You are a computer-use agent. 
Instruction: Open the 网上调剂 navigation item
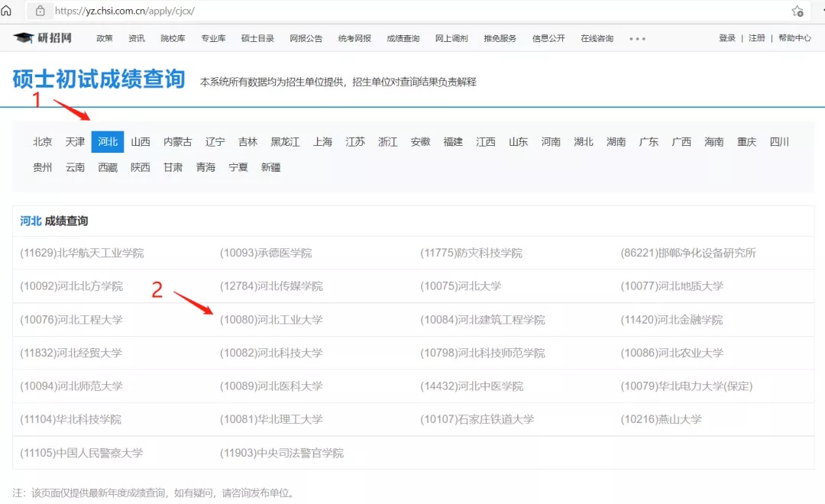tap(451, 39)
